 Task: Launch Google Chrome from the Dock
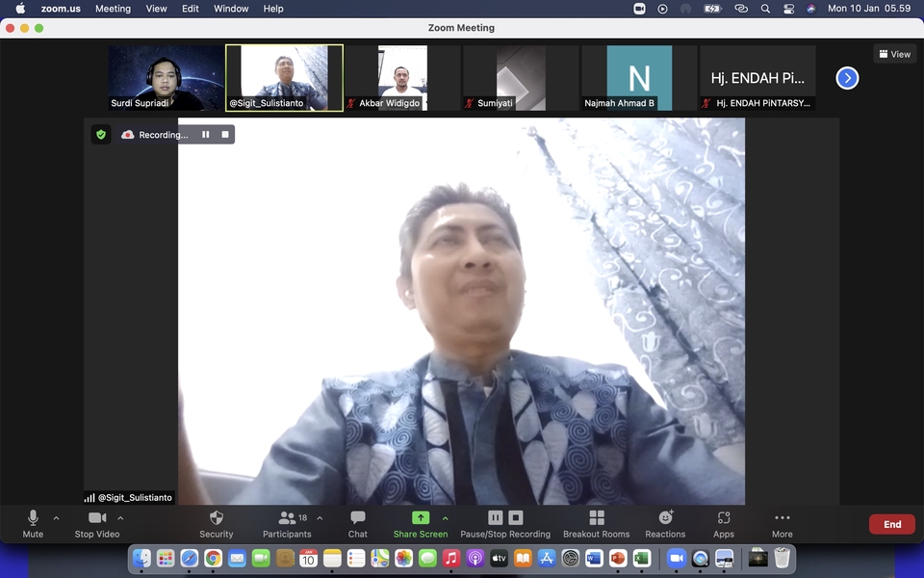pos(214,558)
